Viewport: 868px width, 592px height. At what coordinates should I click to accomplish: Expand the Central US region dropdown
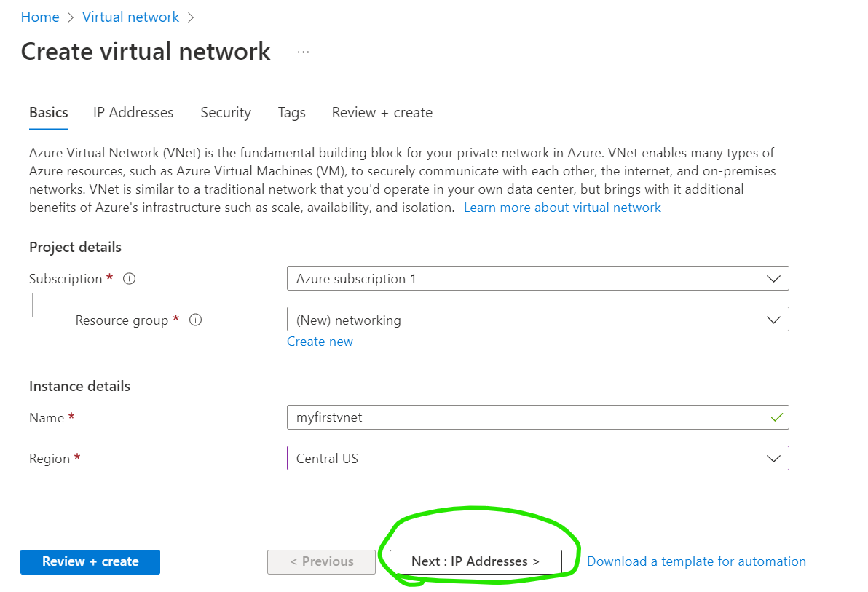[537, 459]
